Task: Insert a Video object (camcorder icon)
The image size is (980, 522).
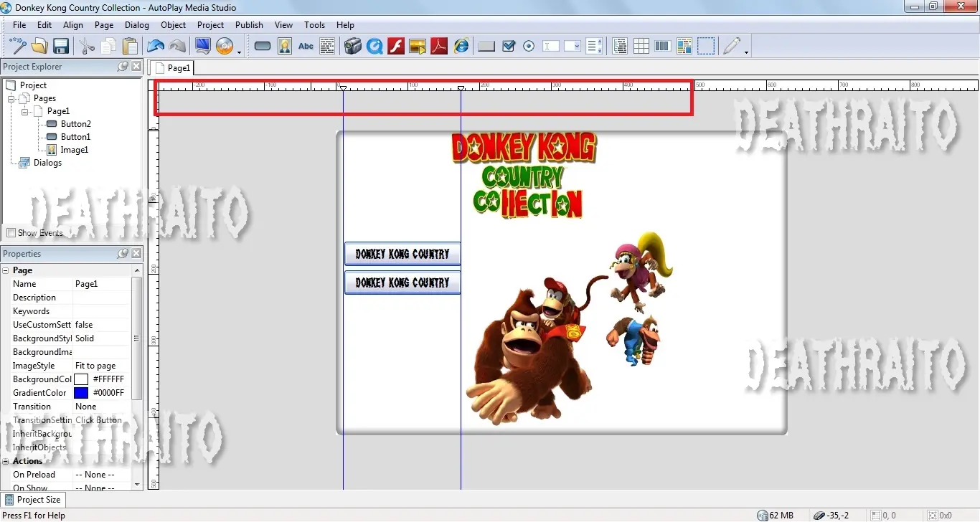Action: (352, 46)
